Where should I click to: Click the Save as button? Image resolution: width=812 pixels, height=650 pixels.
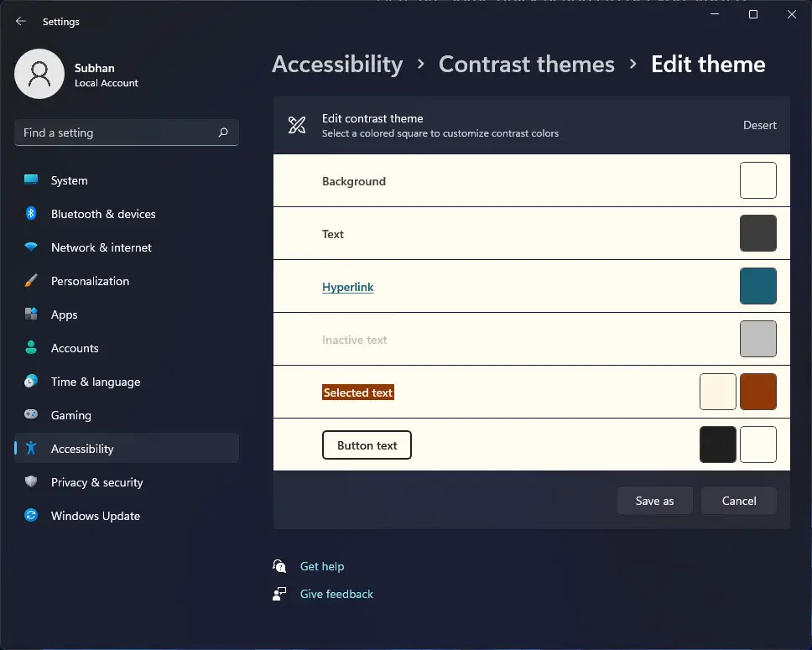(654, 501)
